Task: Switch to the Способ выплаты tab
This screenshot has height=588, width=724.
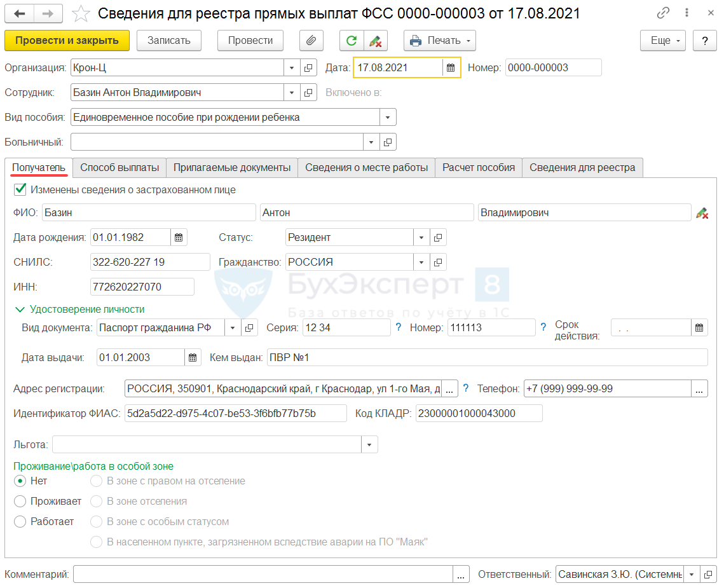Action: tap(120, 168)
